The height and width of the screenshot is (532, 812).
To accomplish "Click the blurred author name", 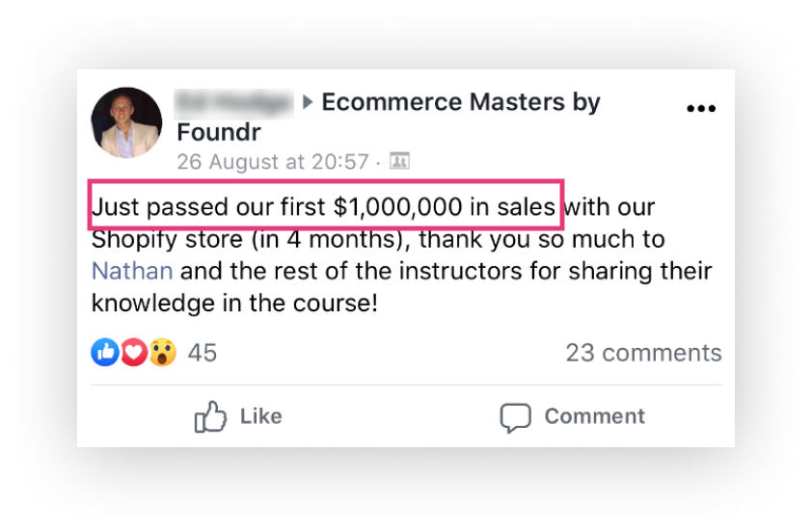I will pos(233,102).
